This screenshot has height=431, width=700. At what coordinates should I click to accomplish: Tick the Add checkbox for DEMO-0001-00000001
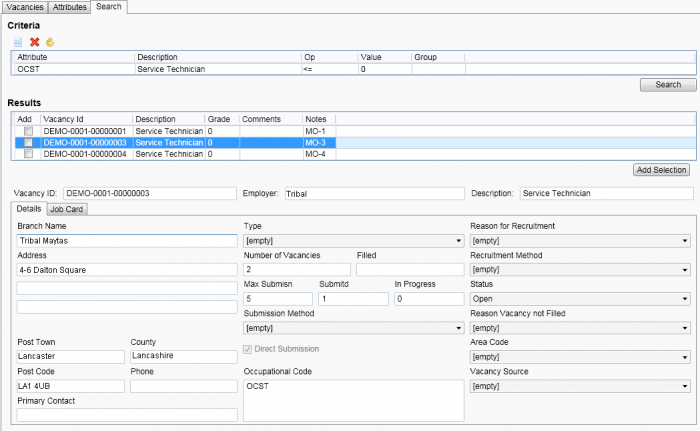point(28,131)
